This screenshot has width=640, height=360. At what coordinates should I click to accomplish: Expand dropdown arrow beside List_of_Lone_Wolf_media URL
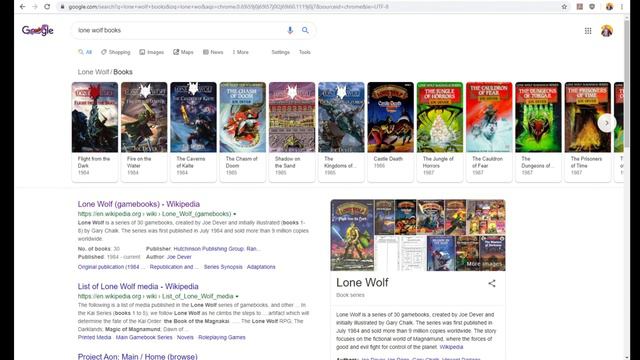coord(237,296)
